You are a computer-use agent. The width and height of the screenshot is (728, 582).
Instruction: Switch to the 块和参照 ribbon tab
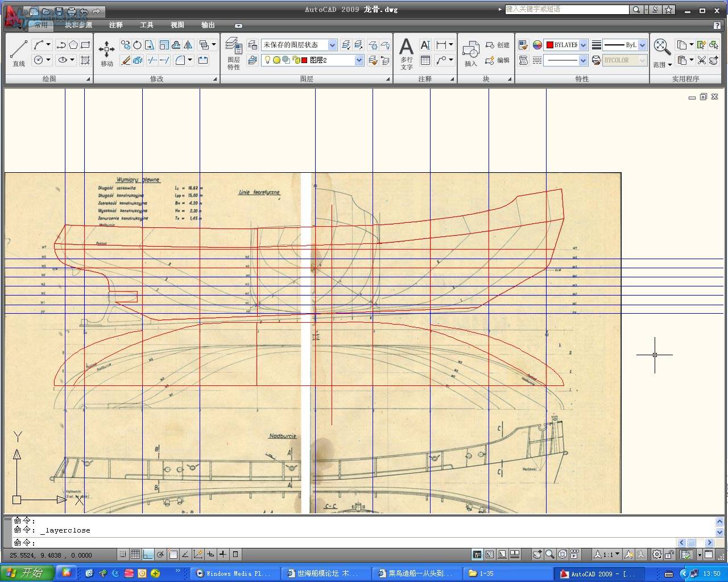click(x=78, y=25)
